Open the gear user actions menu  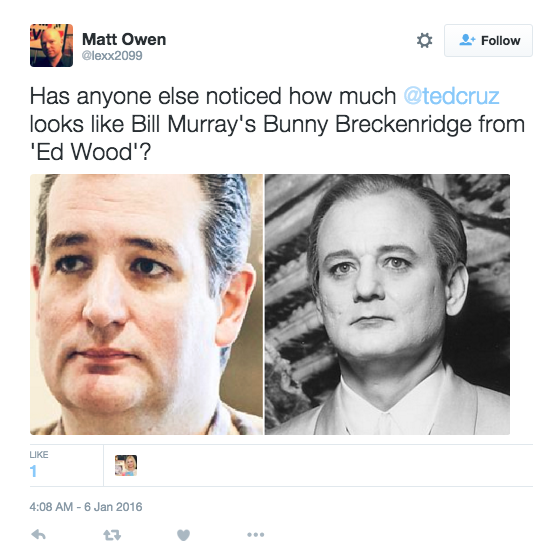click(x=424, y=40)
